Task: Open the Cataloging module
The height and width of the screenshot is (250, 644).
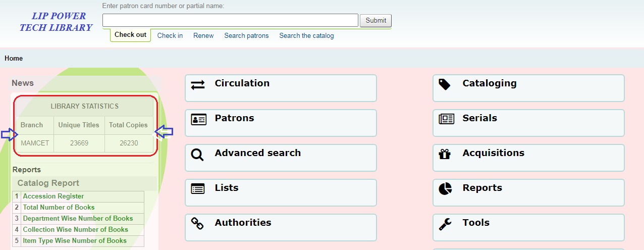Action: pyautogui.click(x=528, y=88)
